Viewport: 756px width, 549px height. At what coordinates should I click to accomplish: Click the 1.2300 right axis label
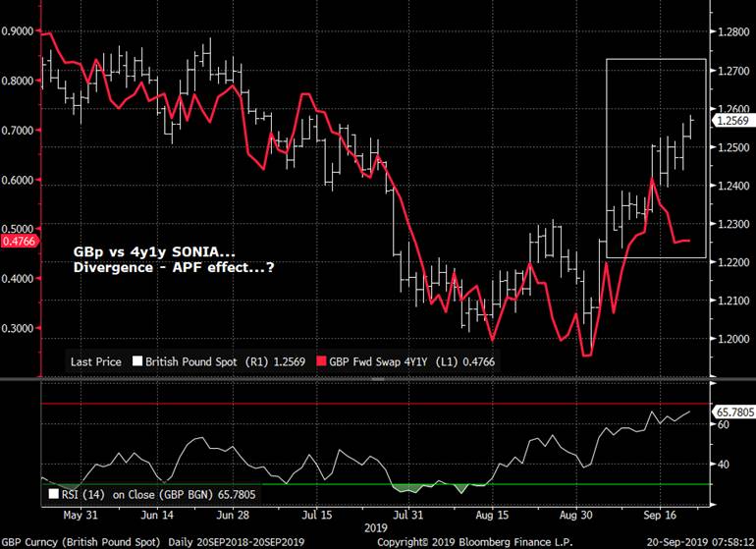733,224
